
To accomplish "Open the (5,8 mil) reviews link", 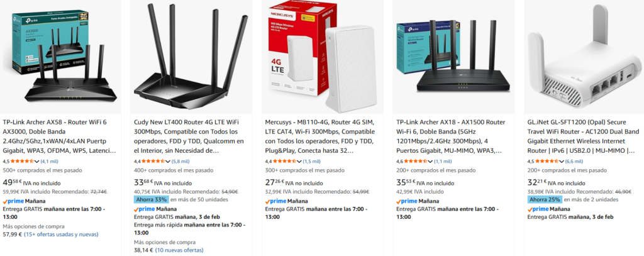I will coord(180,162).
